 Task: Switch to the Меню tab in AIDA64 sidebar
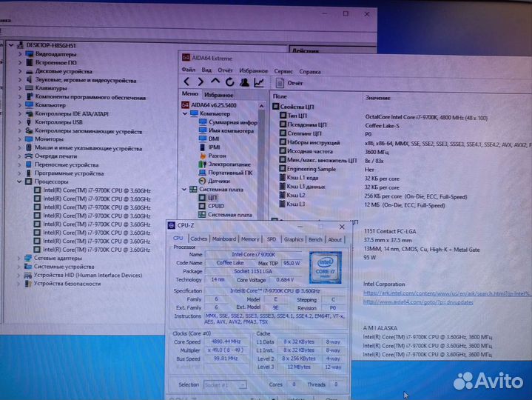pos(189,94)
